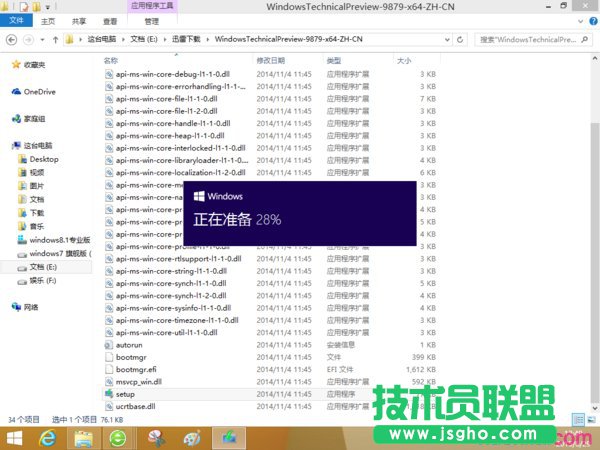Launch Internet Explorer from the taskbar
This screenshot has height=450, width=600.
pos(47,438)
